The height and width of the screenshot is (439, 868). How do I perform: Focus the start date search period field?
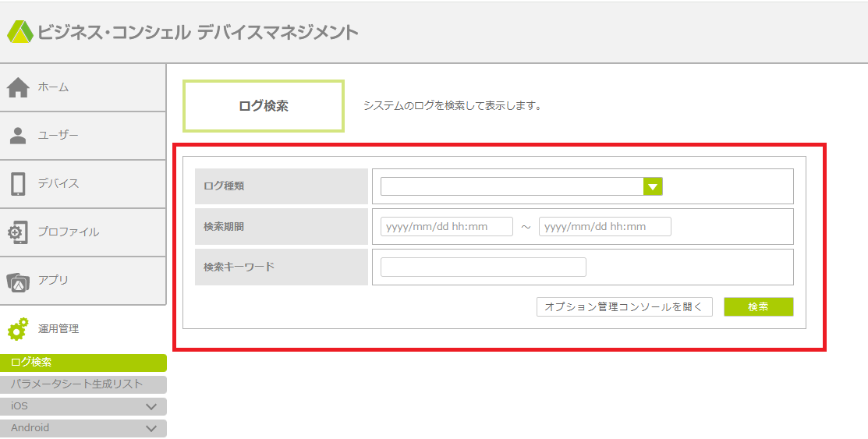click(x=447, y=227)
